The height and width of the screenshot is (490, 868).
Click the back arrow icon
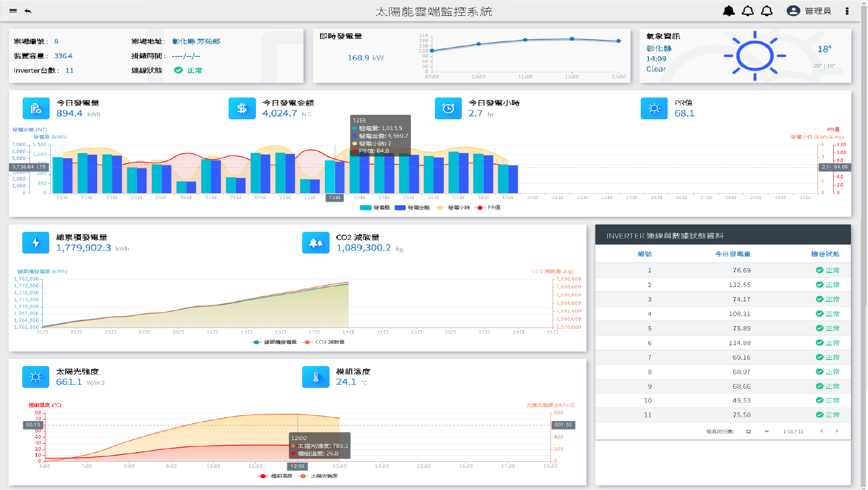tap(28, 11)
